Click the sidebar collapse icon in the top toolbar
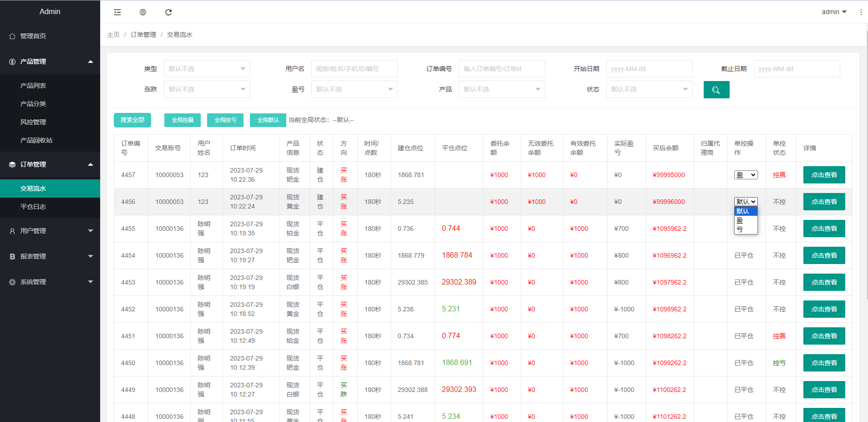 117,12
